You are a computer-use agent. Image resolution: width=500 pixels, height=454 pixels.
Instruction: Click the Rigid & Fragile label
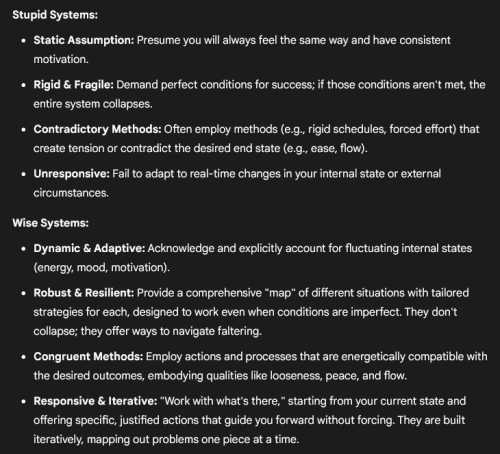tap(74, 85)
